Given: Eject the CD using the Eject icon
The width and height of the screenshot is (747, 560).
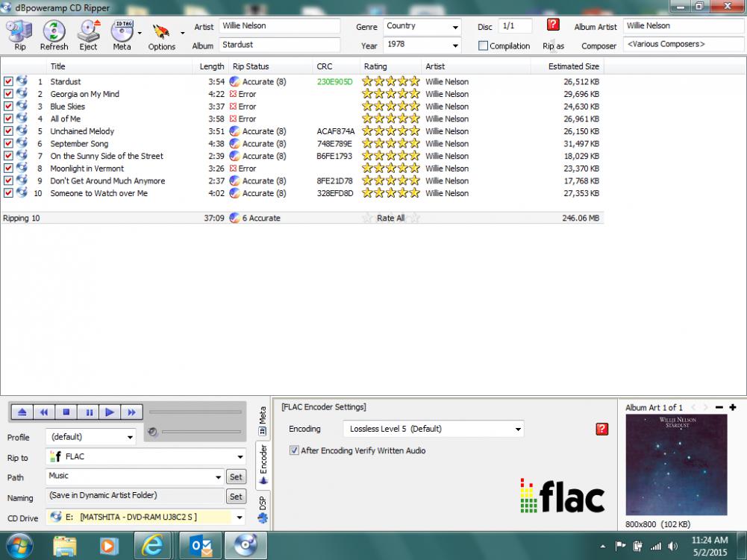Looking at the screenshot, I should pyautogui.click(x=88, y=34).
